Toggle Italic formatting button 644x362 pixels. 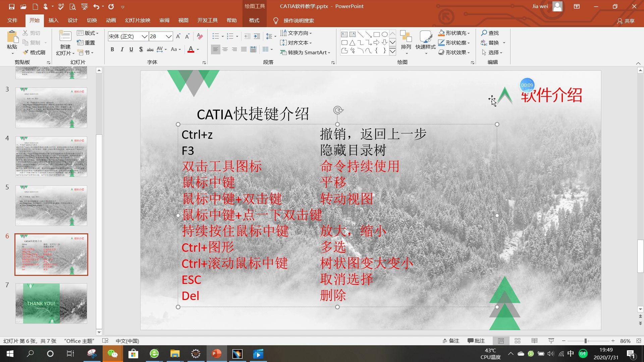pyautogui.click(x=122, y=49)
